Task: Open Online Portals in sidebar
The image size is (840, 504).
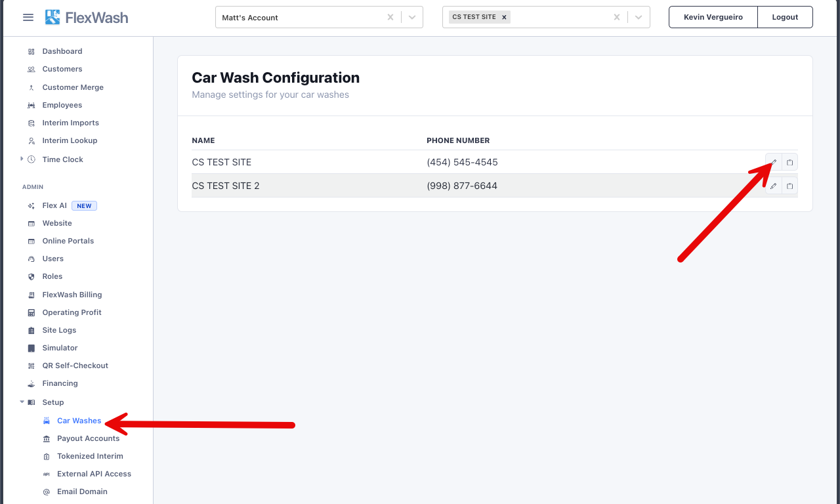Action: [x=68, y=241]
